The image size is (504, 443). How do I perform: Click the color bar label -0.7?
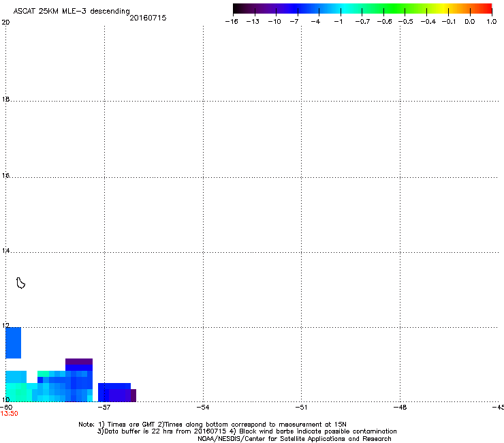coord(362,22)
